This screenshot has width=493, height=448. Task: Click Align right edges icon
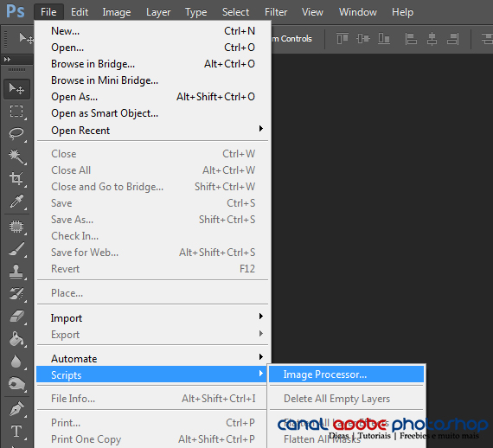(452, 39)
